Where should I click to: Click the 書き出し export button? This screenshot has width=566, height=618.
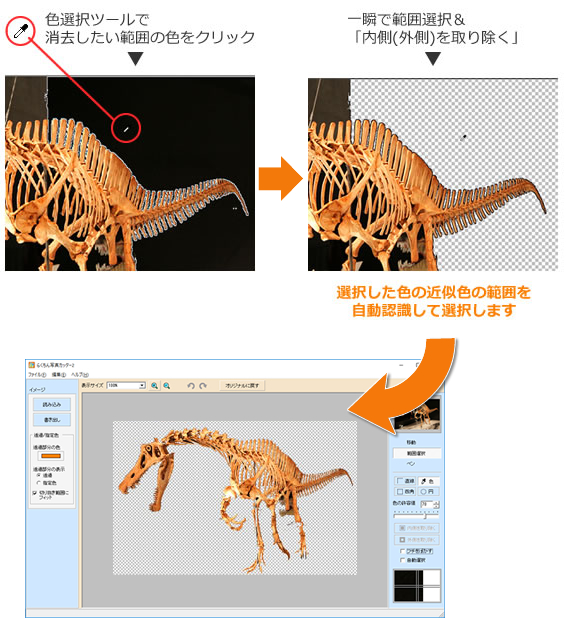click(52, 420)
